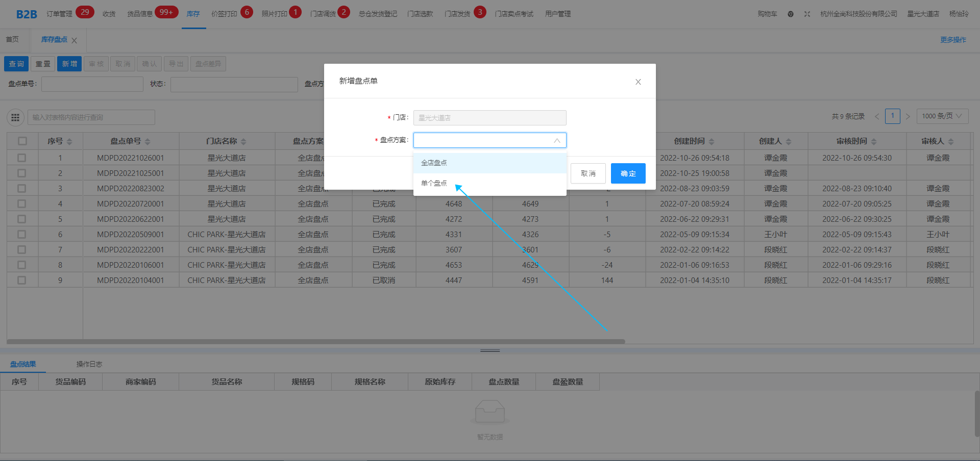Select checkbox for row 9
The height and width of the screenshot is (461, 980).
click(22, 280)
